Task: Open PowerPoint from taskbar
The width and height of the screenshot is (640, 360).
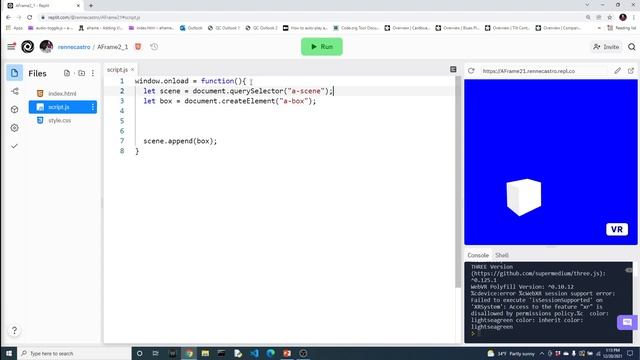Action: 287,353
